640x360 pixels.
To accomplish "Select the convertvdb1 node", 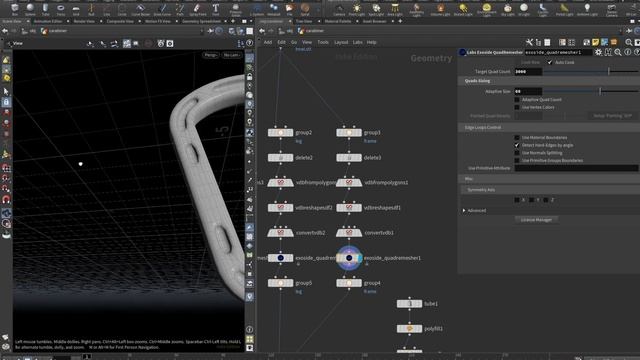I will 349,233.
